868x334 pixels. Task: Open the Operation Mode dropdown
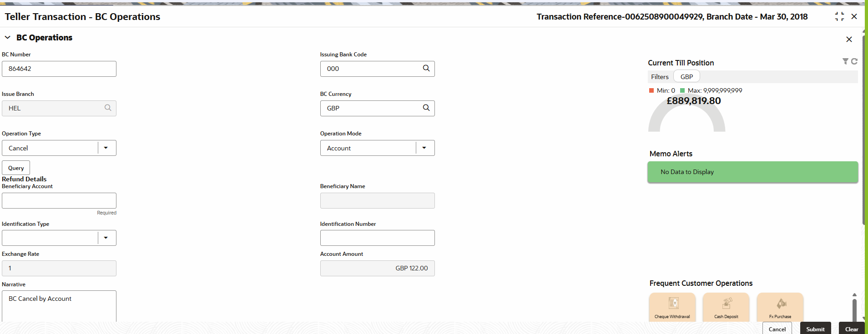pyautogui.click(x=424, y=148)
